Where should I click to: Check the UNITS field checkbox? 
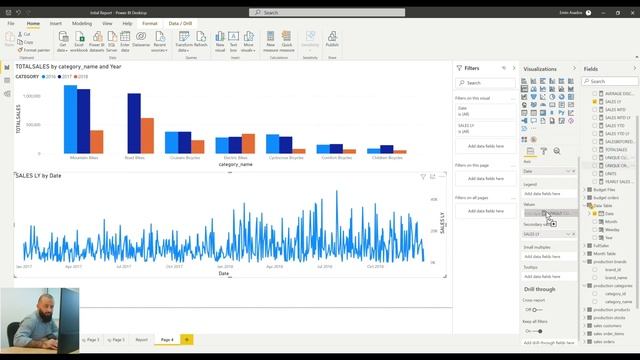[595, 173]
